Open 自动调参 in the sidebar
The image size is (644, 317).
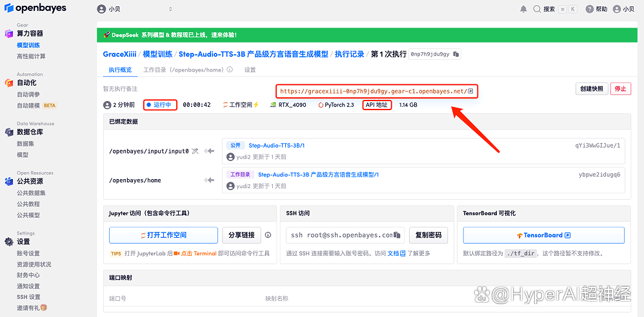(x=28, y=94)
